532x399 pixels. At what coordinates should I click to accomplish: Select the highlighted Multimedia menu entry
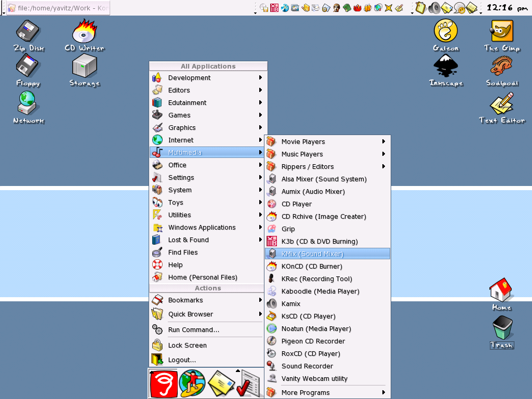208,153
